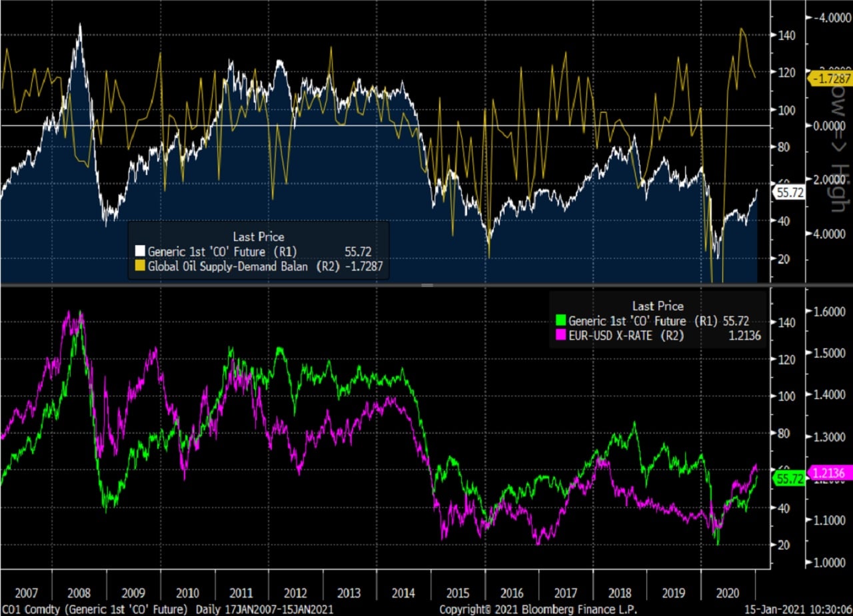Click the green 55.72 axis price tag

(x=788, y=478)
